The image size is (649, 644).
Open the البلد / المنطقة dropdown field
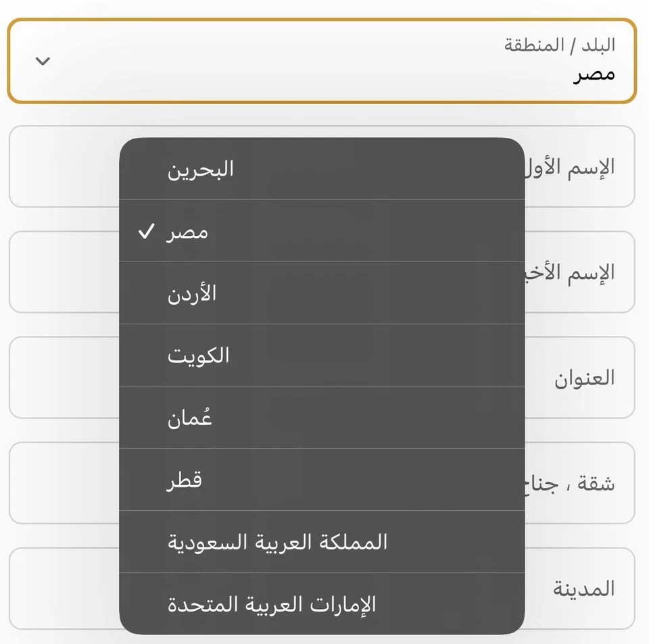322,61
